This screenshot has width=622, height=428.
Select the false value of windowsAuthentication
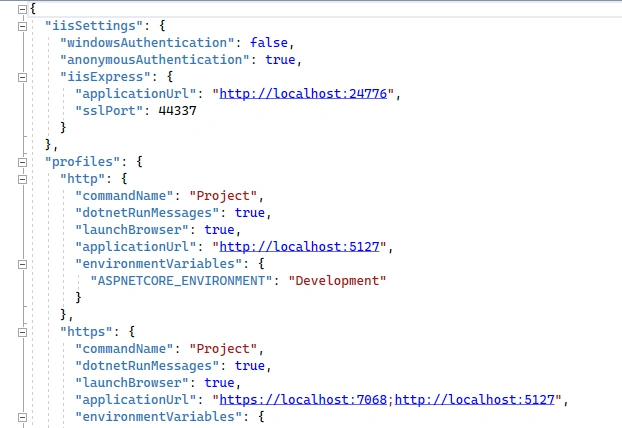[x=269, y=43]
